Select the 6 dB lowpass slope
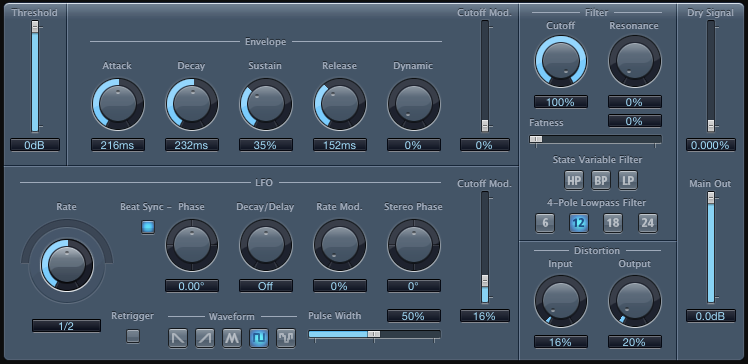Screen dimensions: 748x364 coord(545,223)
